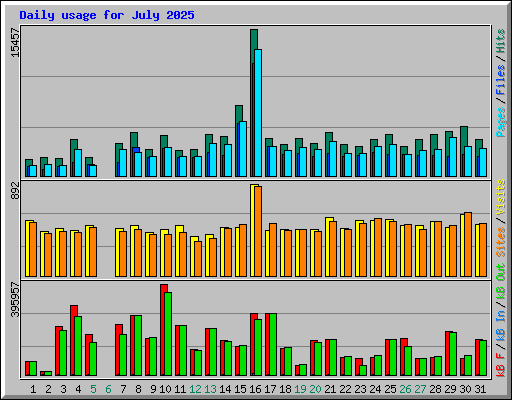The height and width of the screenshot is (400, 512).
Task: Click day 4 on the x-axis
Action: 78,389
